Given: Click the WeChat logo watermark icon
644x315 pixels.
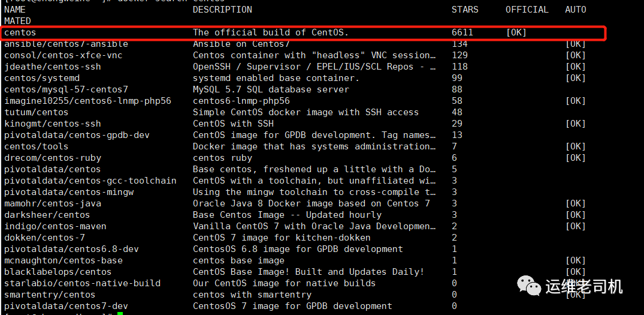Looking at the screenshot, I should (530, 286).
